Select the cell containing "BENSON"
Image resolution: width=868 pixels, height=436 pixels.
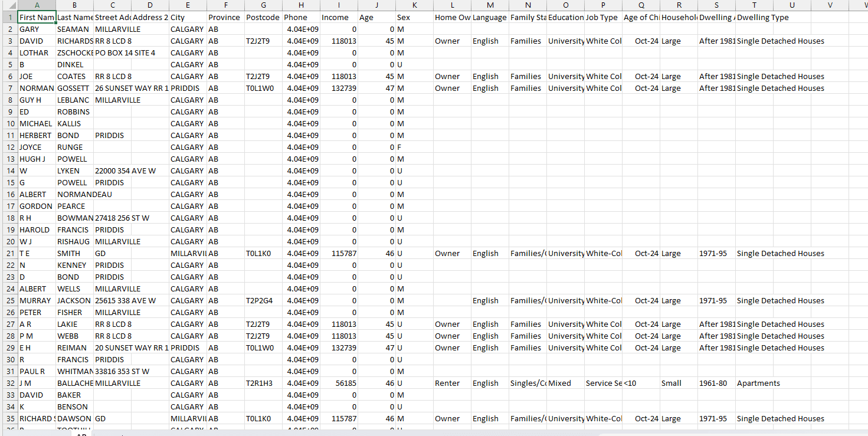click(75, 407)
